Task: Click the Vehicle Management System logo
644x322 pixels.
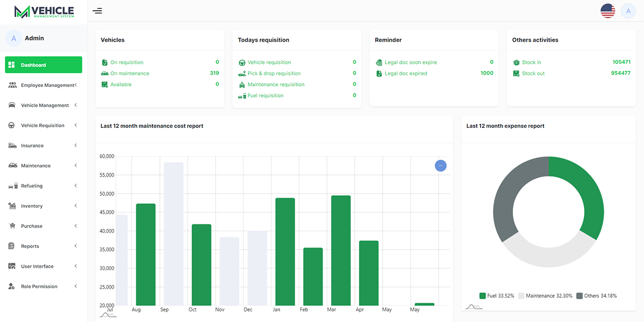Action: coord(44,11)
